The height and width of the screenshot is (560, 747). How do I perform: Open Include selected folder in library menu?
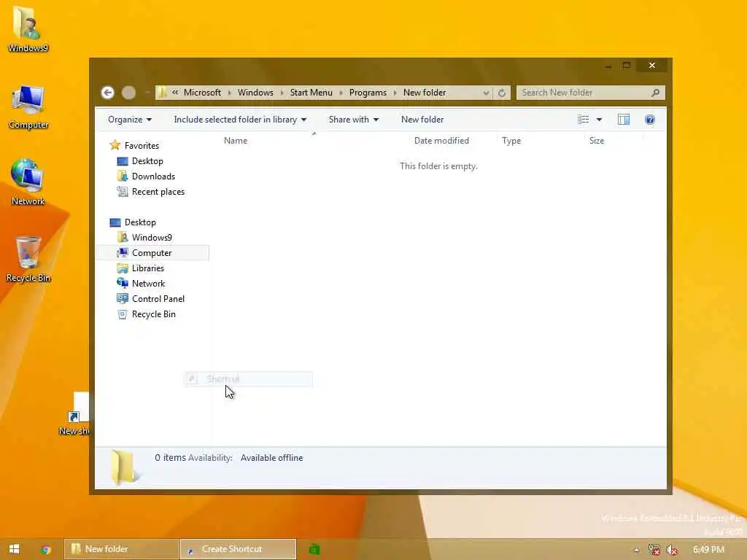click(x=240, y=120)
